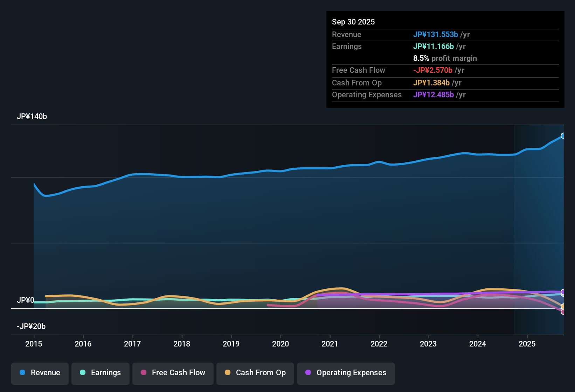Click the purple Operating Expenses dot
This screenshot has height=392, width=575.
(x=308, y=373)
